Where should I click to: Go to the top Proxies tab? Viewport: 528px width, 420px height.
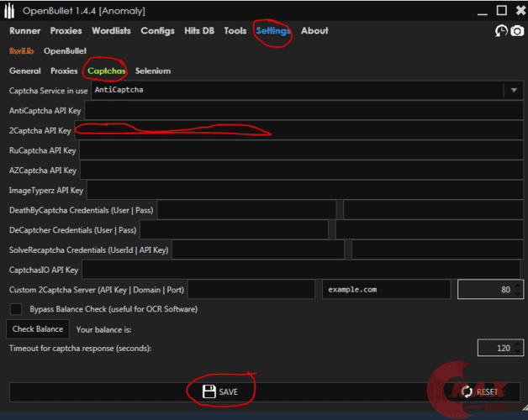coord(66,31)
